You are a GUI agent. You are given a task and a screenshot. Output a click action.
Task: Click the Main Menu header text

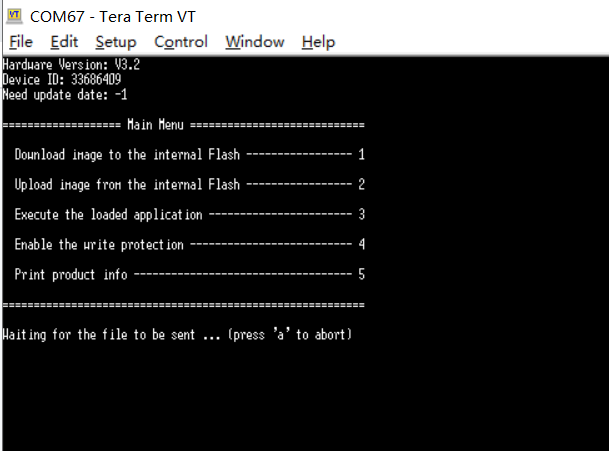click(x=155, y=125)
